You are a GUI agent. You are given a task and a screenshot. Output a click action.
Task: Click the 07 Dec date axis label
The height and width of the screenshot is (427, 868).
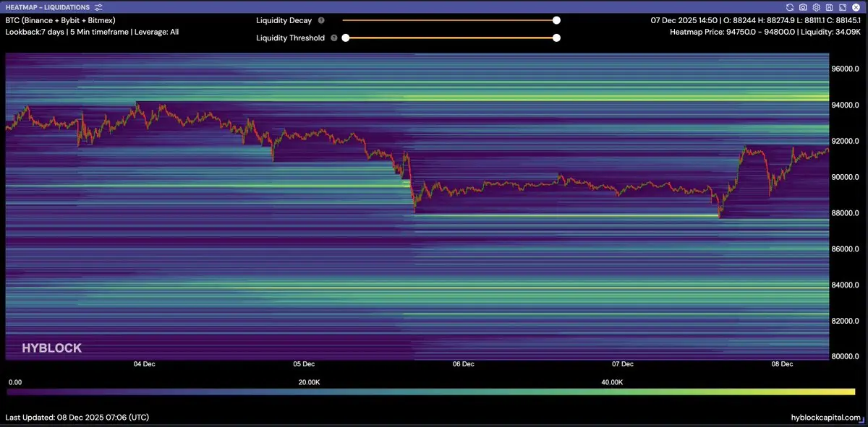click(x=623, y=364)
